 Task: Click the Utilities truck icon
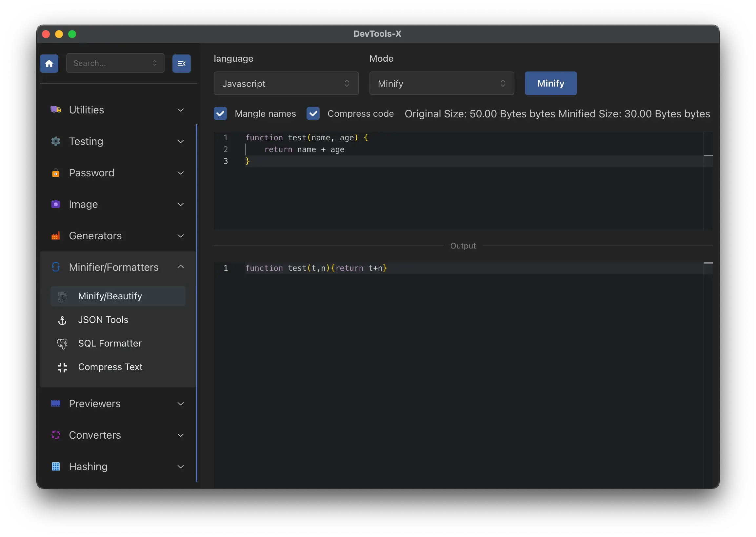click(55, 109)
